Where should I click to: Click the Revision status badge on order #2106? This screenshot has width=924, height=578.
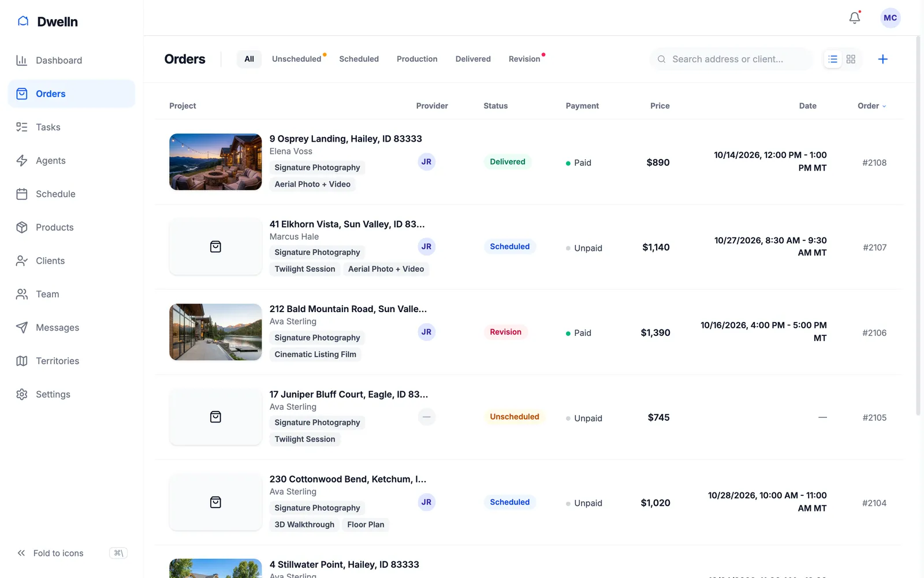point(505,332)
